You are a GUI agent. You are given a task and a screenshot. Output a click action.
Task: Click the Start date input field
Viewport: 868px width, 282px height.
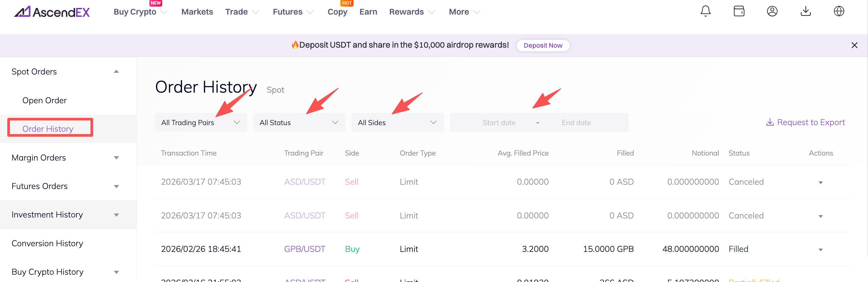(x=499, y=123)
